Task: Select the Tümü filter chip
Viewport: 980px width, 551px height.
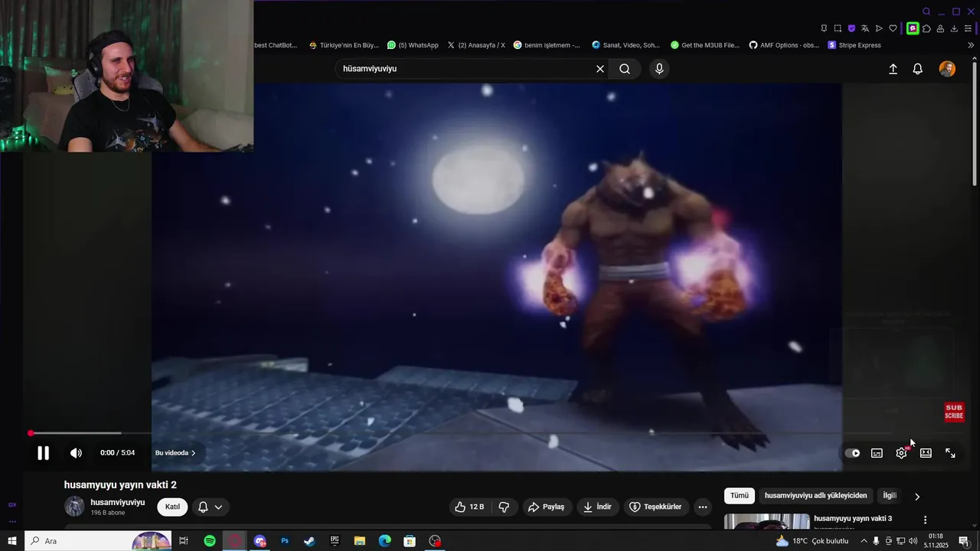Action: pos(740,496)
